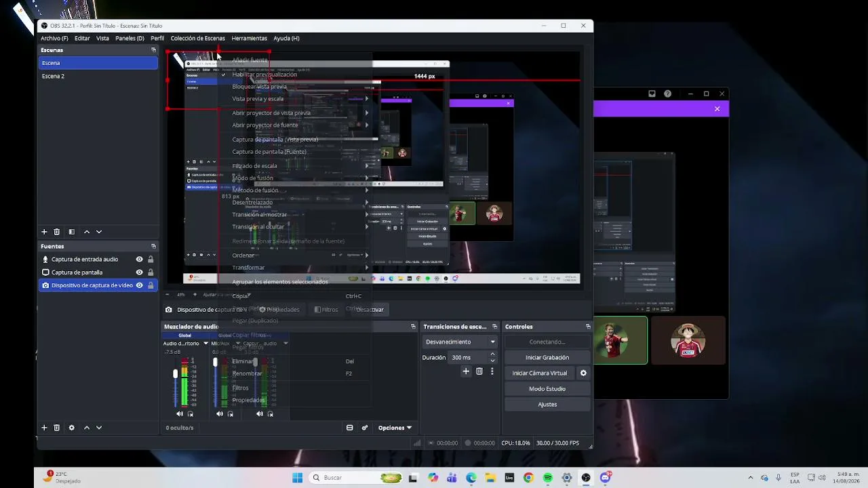Viewport: 868px width, 488px height.
Task: Add a new source in Fuentes panel
Action: click(44, 428)
